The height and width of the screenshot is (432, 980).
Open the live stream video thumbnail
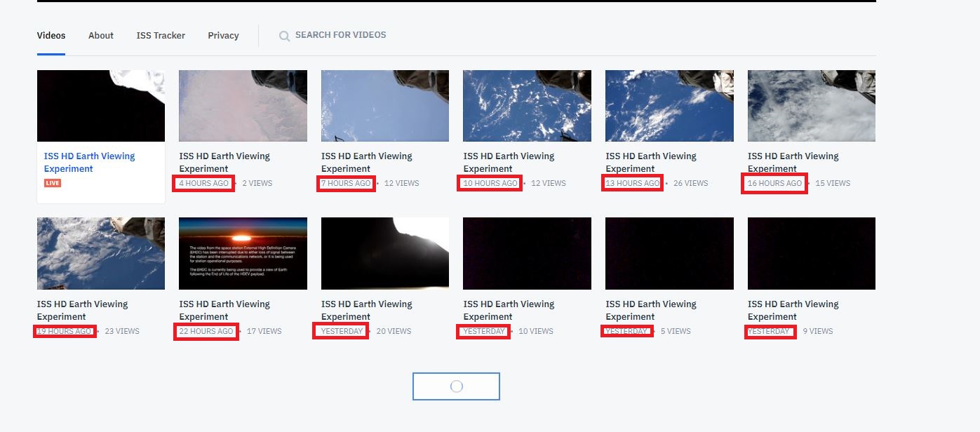click(101, 106)
